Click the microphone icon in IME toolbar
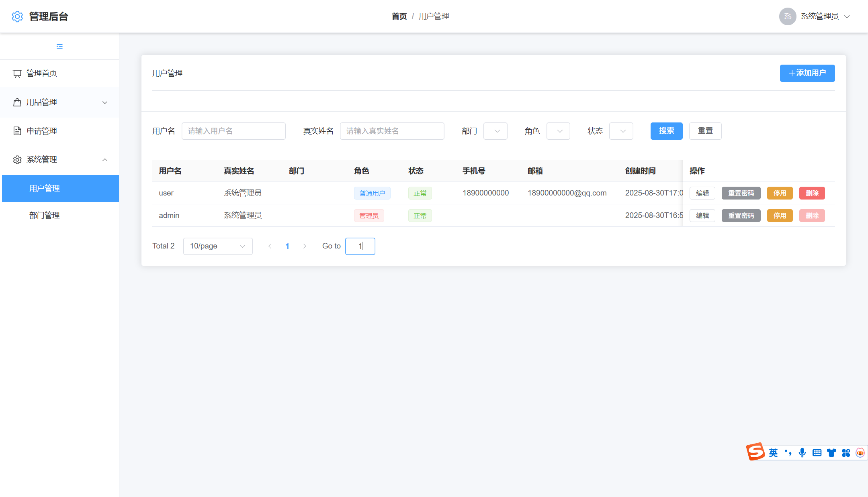This screenshot has height=497, width=868. (802, 453)
